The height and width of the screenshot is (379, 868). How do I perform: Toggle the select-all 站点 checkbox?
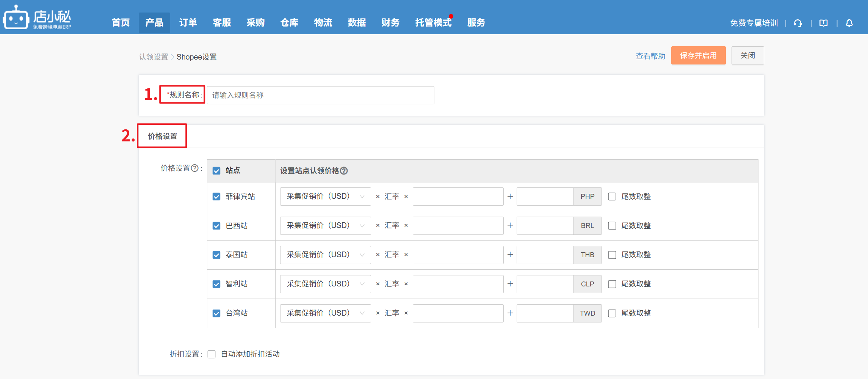click(216, 171)
